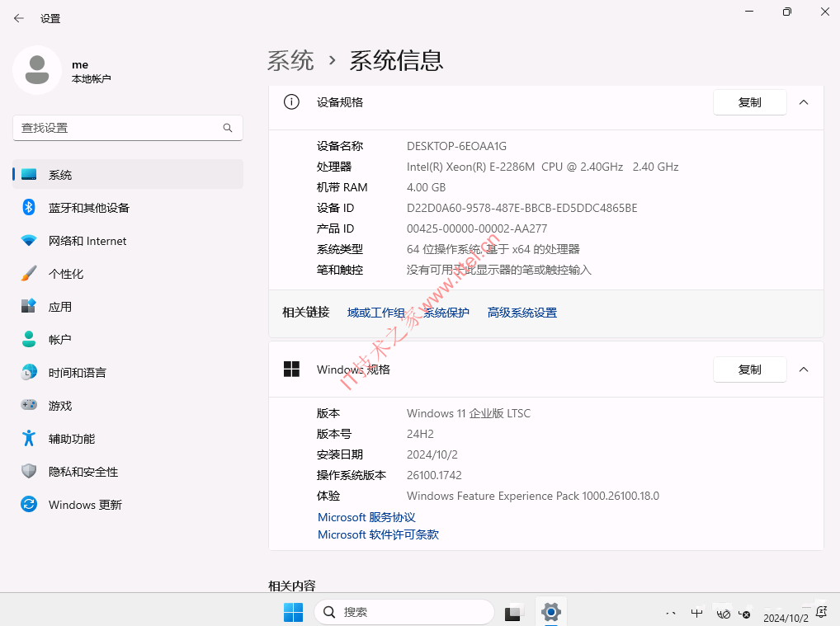This screenshot has height=626, width=840.
Task: Click the 系统 breadcrumb in the page title
Action: (x=291, y=60)
